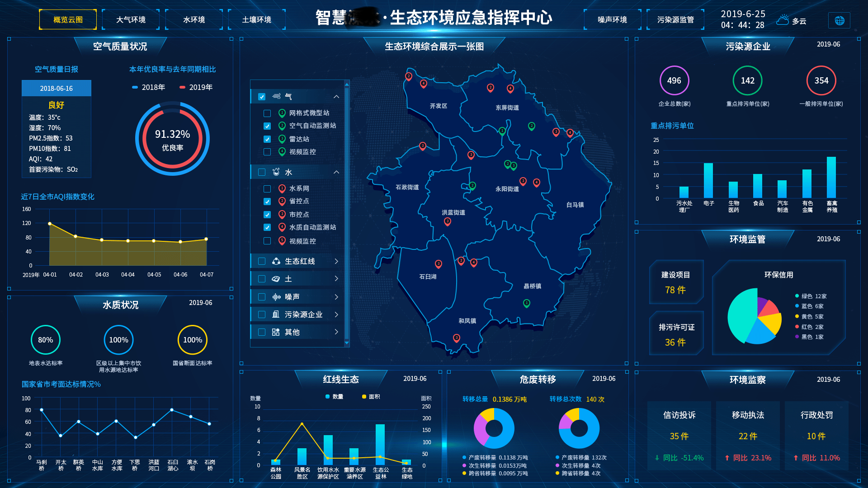Click the 污染源企业 building icon
The width and height of the screenshot is (868, 488).
(x=276, y=314)
